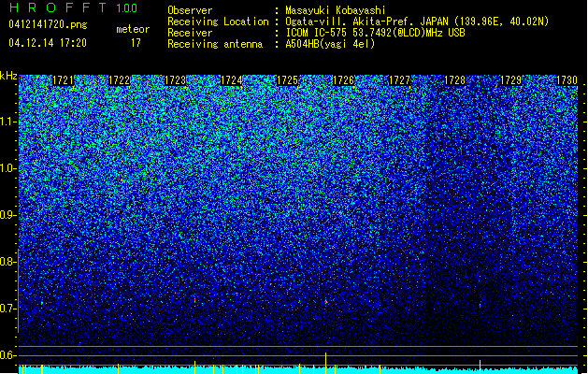
Task: Click the Observer label
Action: pyautogui.click(x=190, y=10)
